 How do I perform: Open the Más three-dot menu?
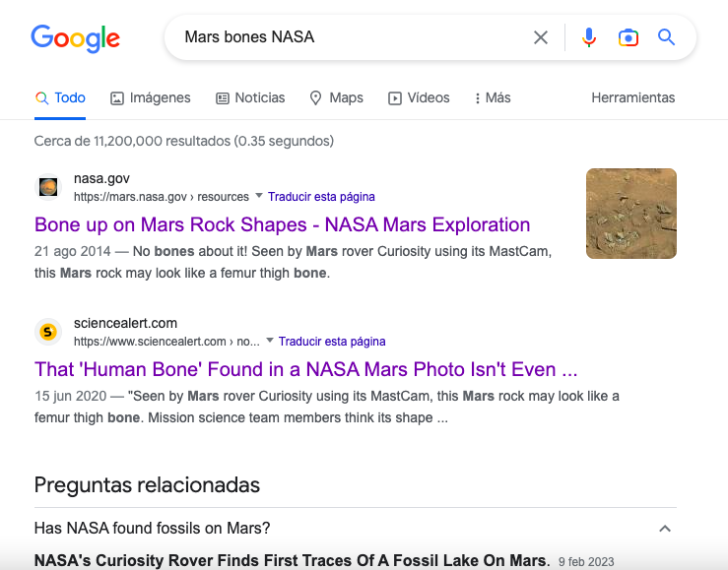coord(493,97)
